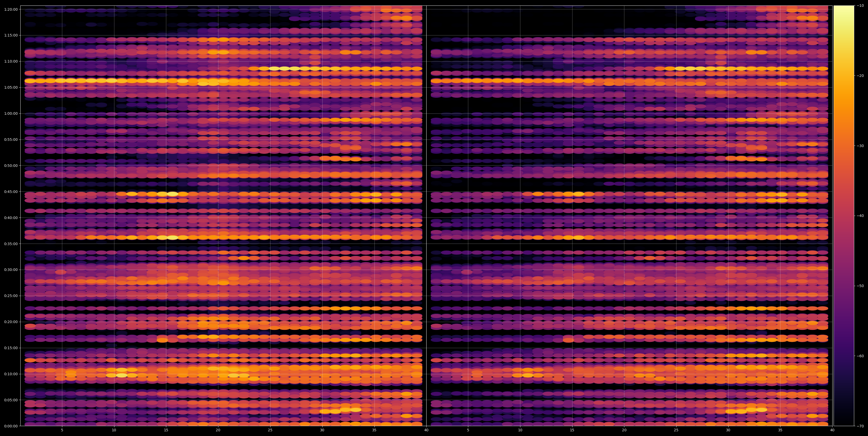The height and width of the screenshot is (436, 868).
Task: Click the left heatmap's x-axis label 15
Action: point(166,430)
